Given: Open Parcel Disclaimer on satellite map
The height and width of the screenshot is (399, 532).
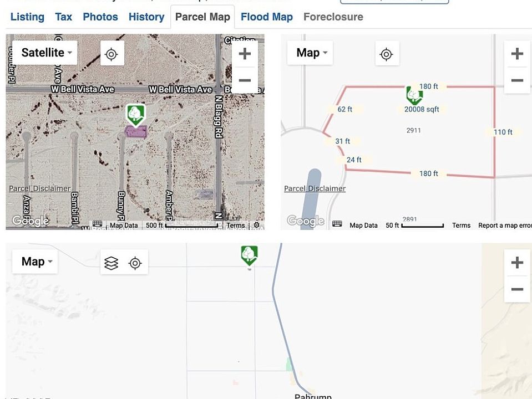Looking at the screenshot, I should pyautogui.click(x=40, y=188).
